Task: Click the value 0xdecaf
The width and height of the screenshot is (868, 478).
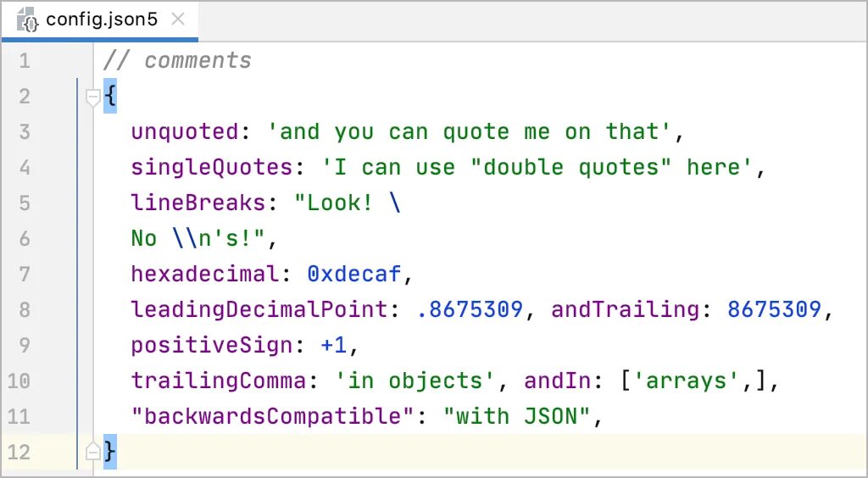Action: [354, 274]
